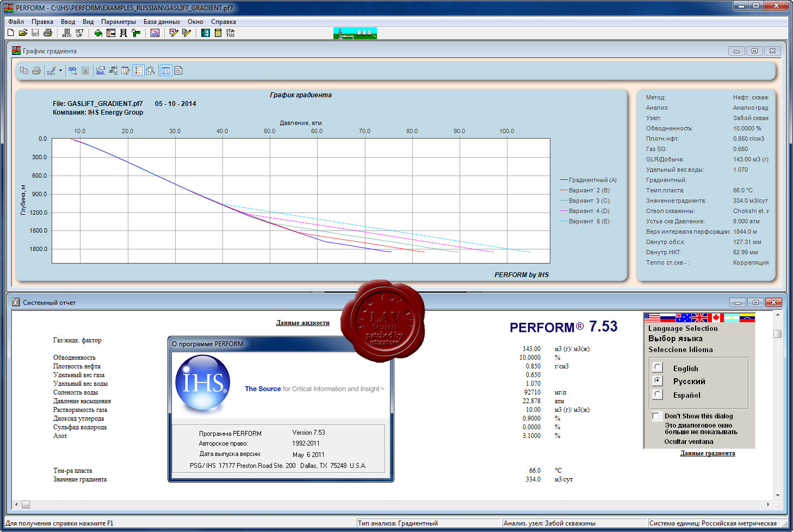The width and height of the screenshot is (793, 532).
Task: Open the Файл menu
Action: pyautogui.click(x=16, y=22)
